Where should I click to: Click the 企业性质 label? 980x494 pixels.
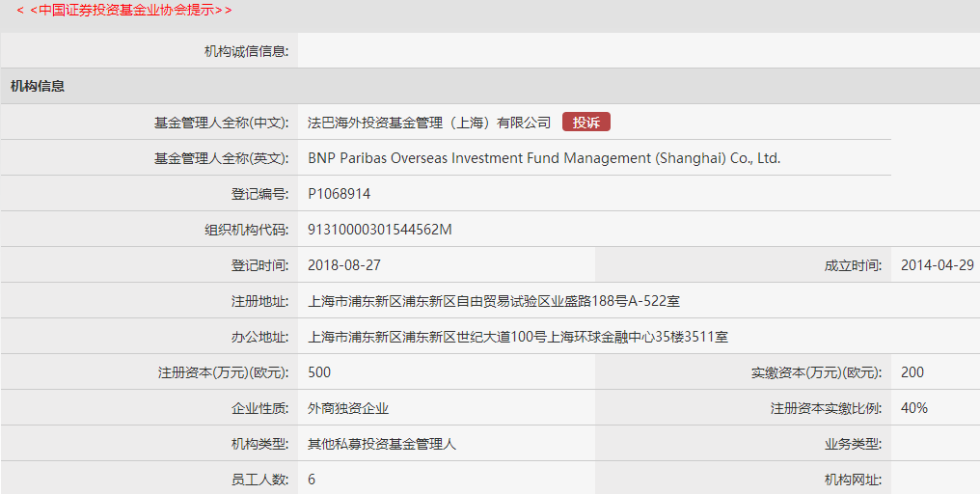(x=260, y=408)
